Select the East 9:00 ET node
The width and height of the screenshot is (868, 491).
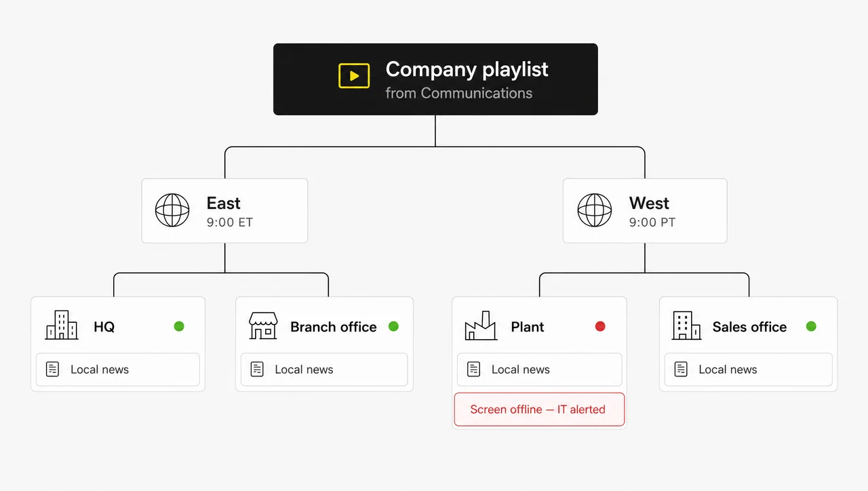224,211
